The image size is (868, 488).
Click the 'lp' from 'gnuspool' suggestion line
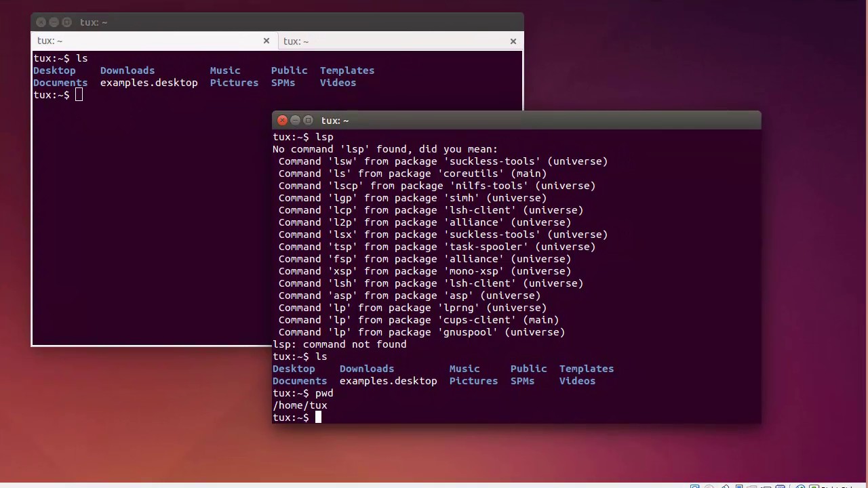tap(422, 332)
